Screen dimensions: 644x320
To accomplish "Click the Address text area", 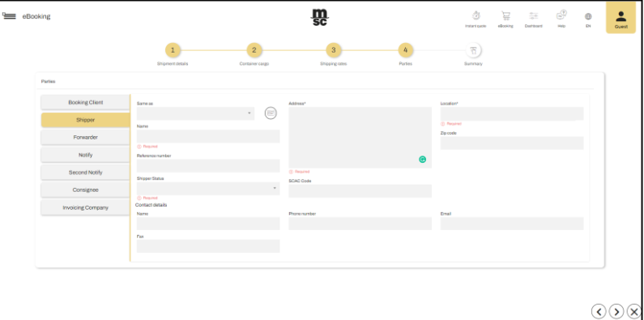I will (360, 138).
